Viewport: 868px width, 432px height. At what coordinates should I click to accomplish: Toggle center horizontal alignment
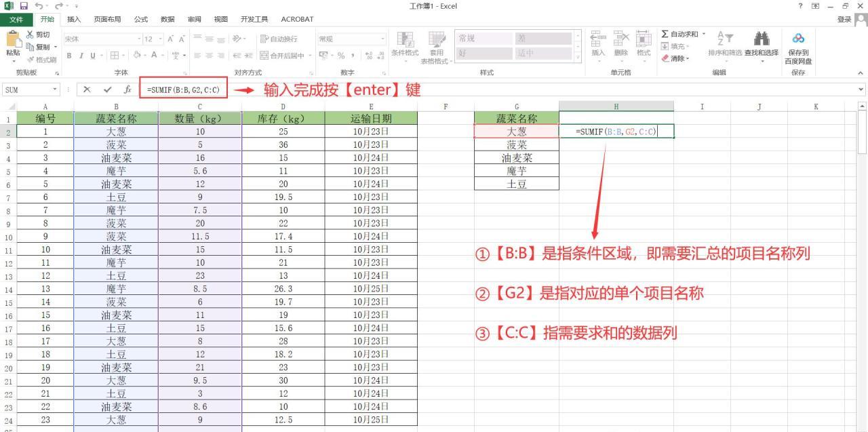[209, 56]
